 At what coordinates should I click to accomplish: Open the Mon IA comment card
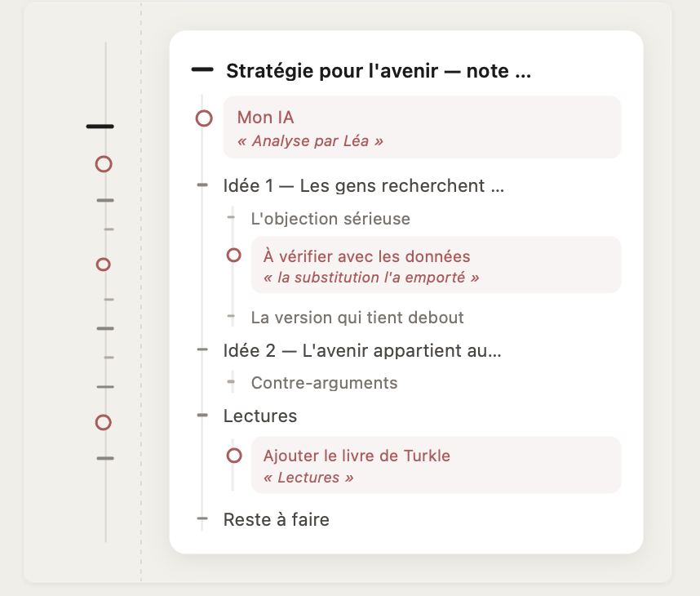[422, 127]
